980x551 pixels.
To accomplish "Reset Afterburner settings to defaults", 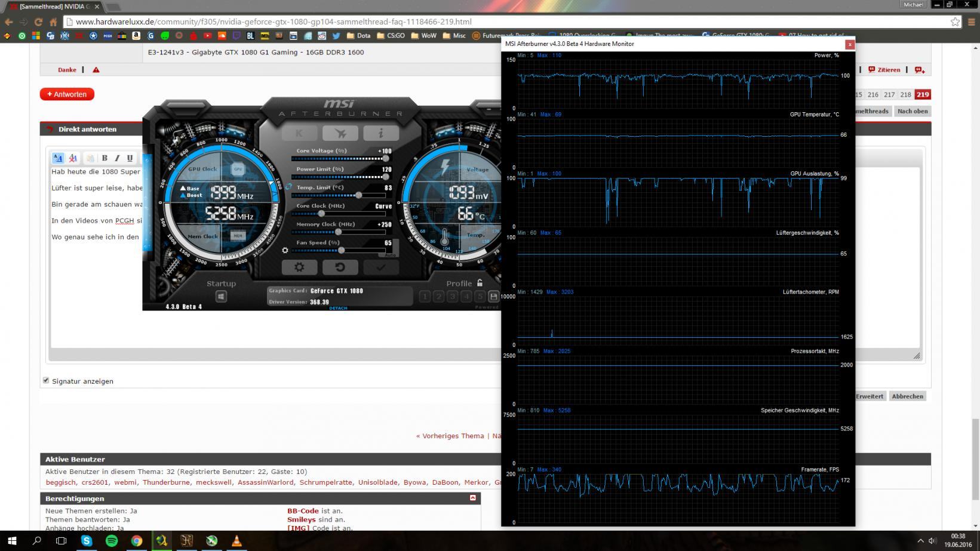I will (x=340, y=267).
